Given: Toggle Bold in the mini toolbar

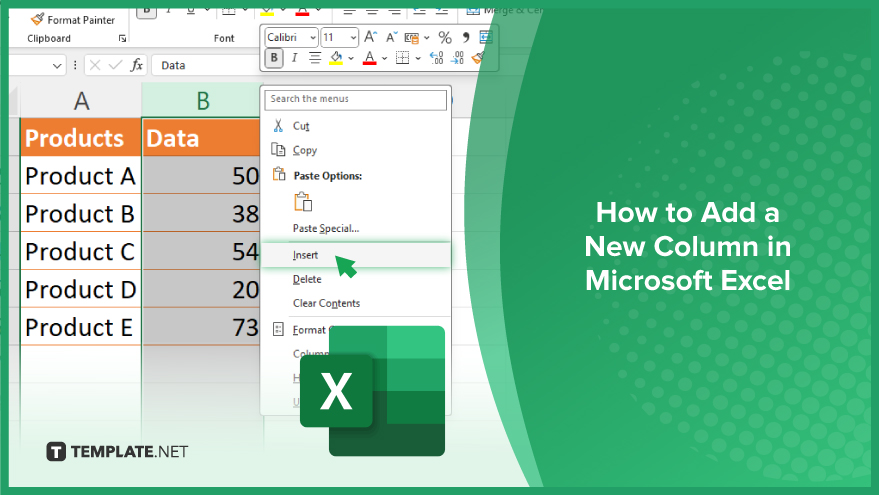Looking at the screenshot, I should click(x=274, y=58).
